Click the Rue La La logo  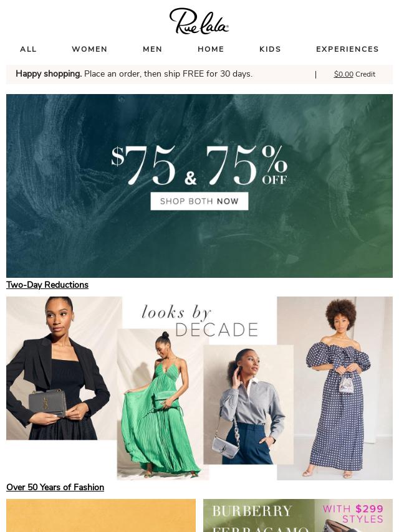click(x=199, y=21)
